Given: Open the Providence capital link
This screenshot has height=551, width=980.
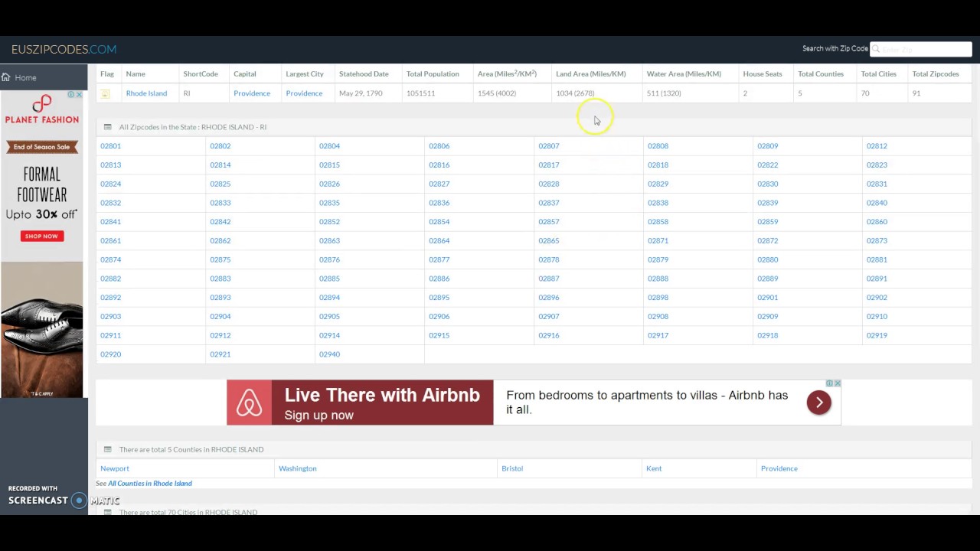Looking at the screenshot, I should coord(251,93).
